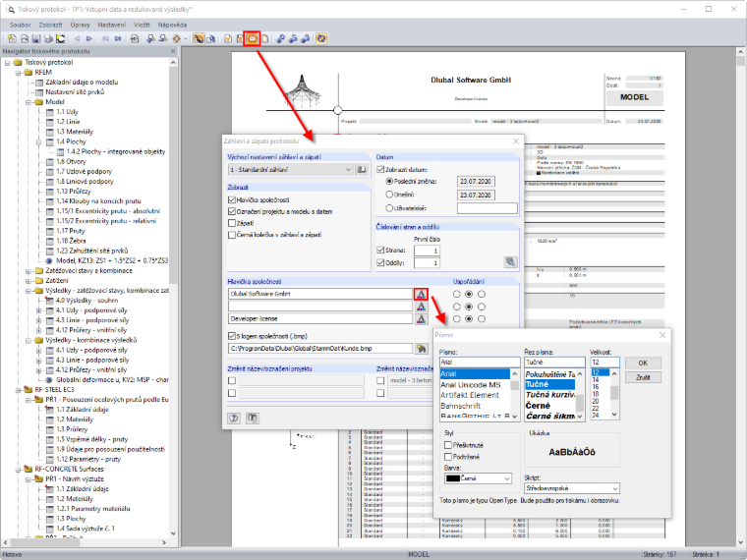Screen dimensions: 747x560
Task: Expand the Skript Středoevropské dropdown
Action: tap(572, 488)
